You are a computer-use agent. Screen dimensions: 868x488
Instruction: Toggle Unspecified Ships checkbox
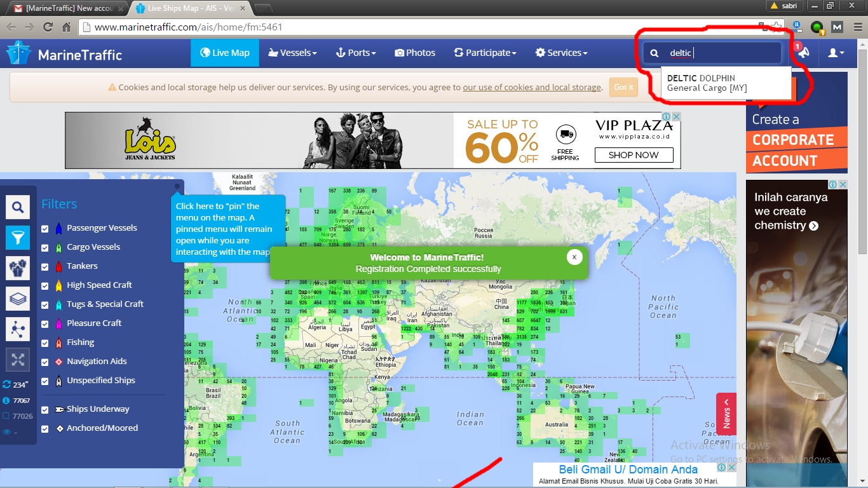tap(45, 381)
